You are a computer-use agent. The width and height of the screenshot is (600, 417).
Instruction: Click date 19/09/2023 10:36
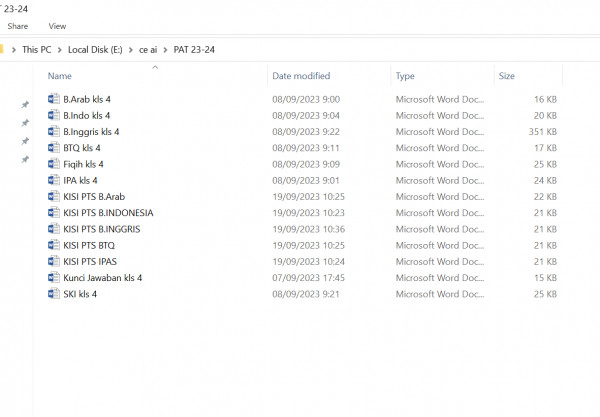pyautogui.click(x=308, y=230)
